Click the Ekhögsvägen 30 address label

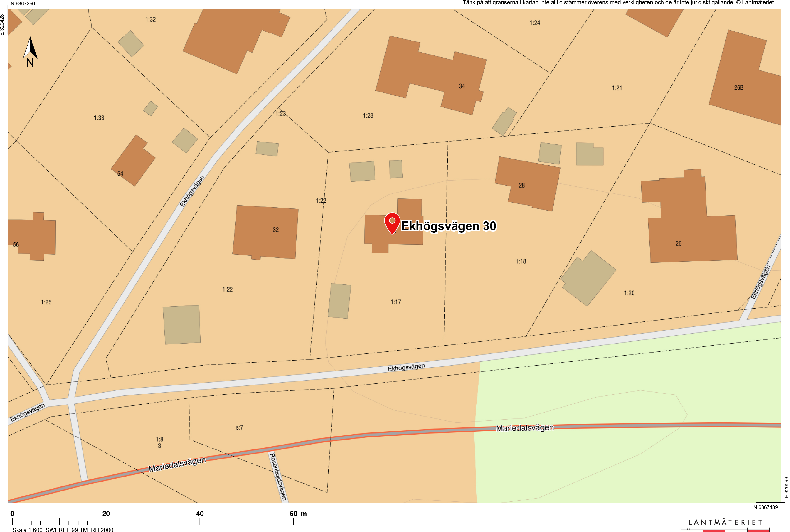point(448,226)
